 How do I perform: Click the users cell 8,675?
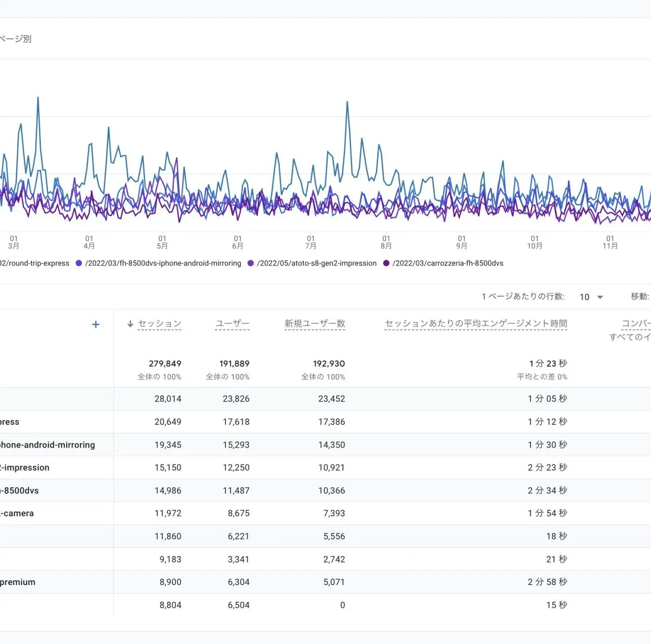coord(239,513)
